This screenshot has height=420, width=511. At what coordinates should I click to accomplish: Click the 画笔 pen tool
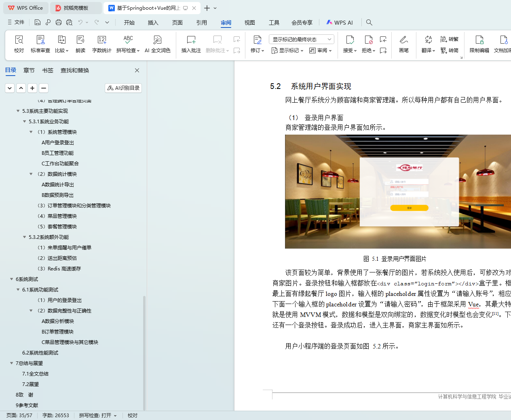click(x=403, y=44)
